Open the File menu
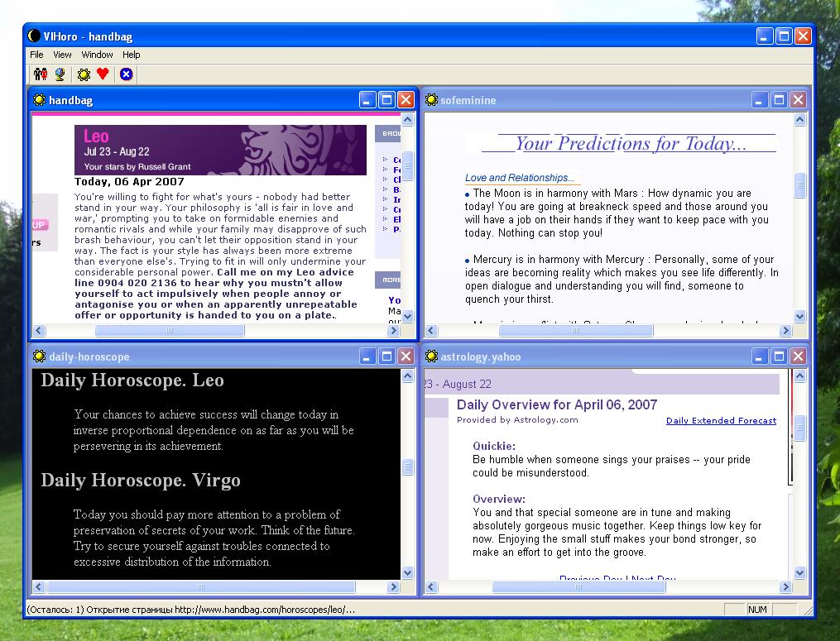 pos(36,55)
